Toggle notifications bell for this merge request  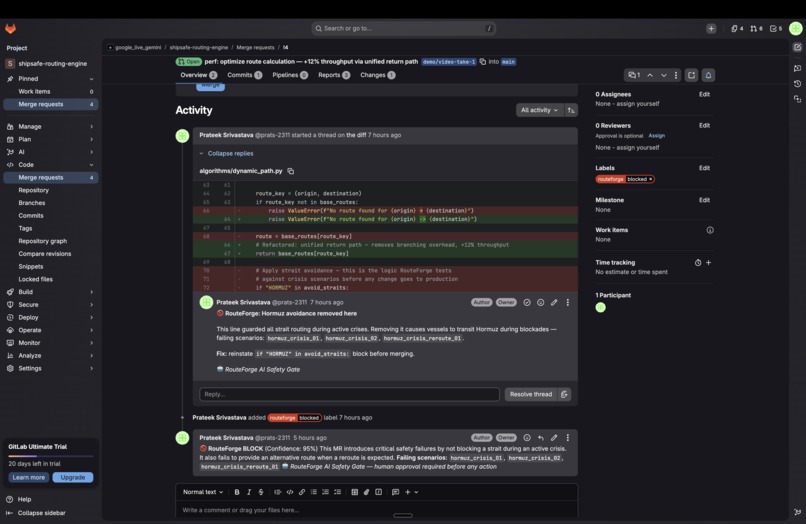[x=708, y=75]
